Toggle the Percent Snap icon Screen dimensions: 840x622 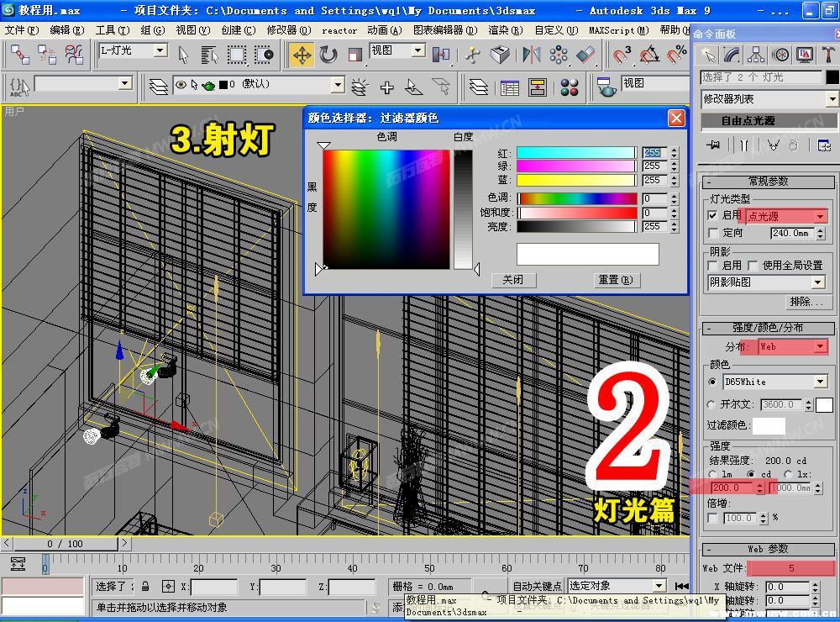[x=676, y=55]
